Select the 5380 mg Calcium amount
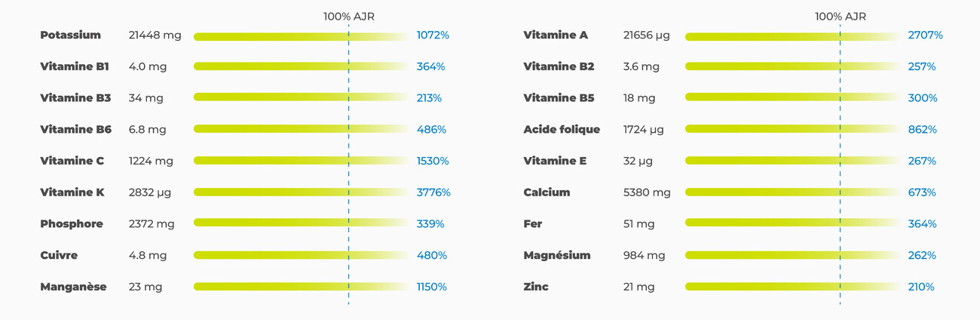Viewport: 980px width, 320px height. pyautogui.click(x=647, y=192)
